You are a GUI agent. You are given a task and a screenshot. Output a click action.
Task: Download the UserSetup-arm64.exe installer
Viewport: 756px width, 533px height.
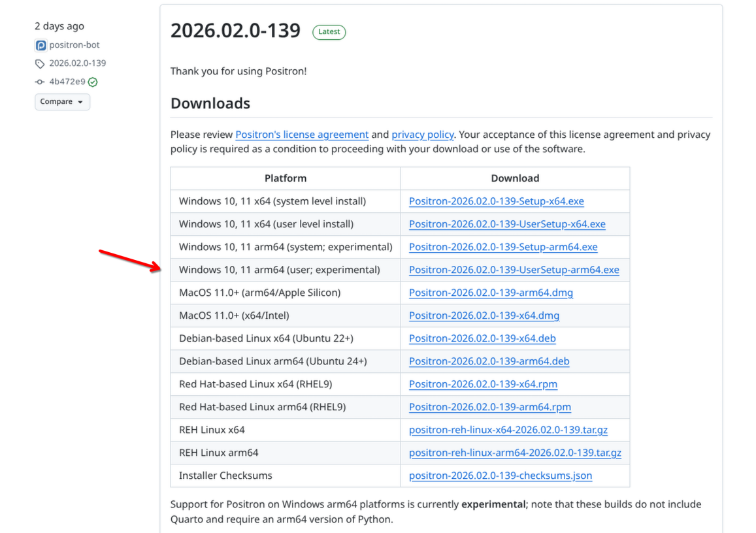point(514,270)
